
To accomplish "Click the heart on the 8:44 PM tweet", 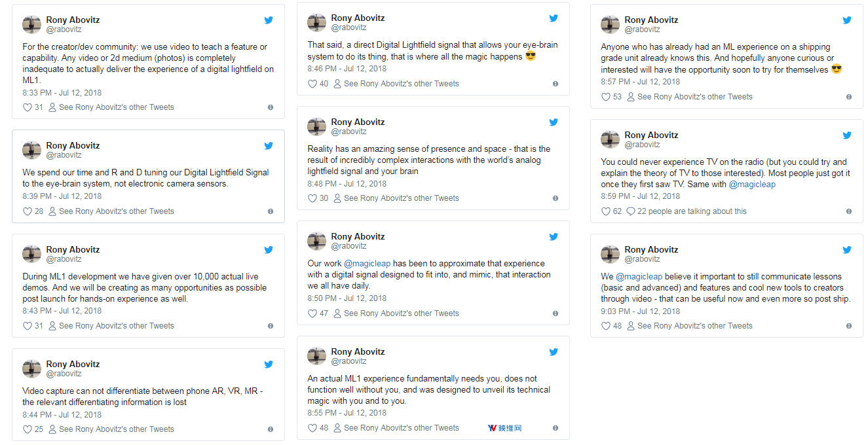I will (x=28, y=429).
